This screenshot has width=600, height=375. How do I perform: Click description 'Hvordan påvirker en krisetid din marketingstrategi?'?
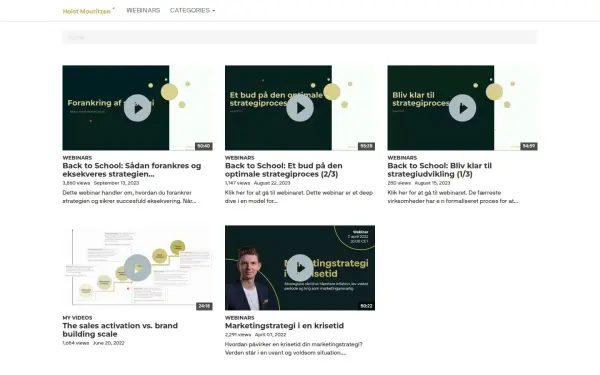point(294,349)
